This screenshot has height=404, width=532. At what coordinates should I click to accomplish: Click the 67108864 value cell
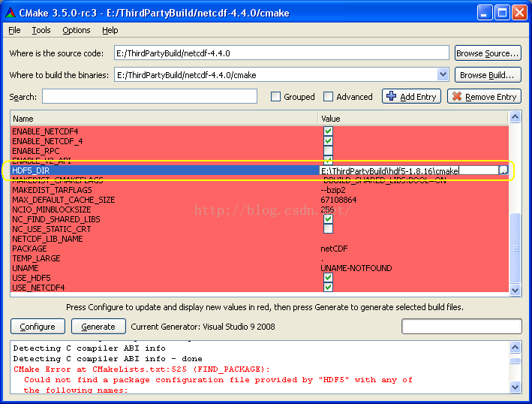tap(338, 200)
